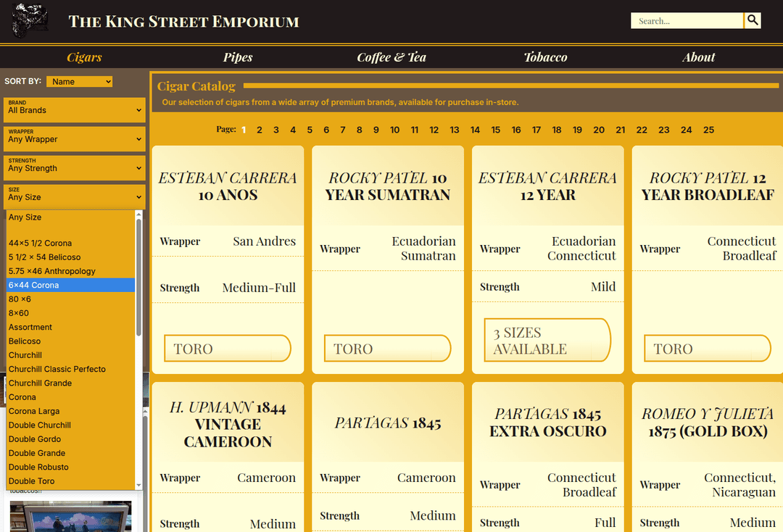This screenshot has width=783, height=532.
Task: Select Double Churchill size option
Action: pyautogui.click(x=70, y=425)
